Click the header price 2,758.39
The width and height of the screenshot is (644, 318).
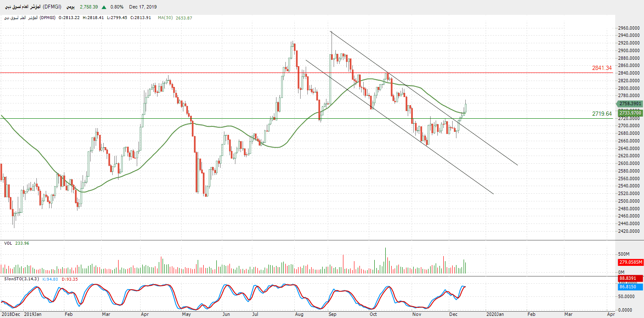pos(88,7)
